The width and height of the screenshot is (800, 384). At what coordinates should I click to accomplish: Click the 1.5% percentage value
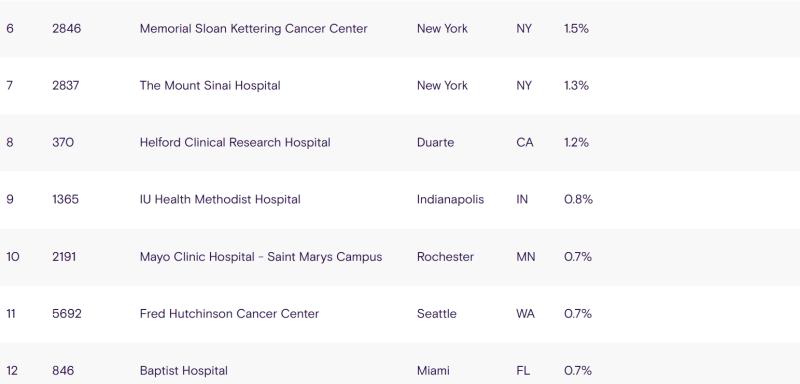point(577,29)
